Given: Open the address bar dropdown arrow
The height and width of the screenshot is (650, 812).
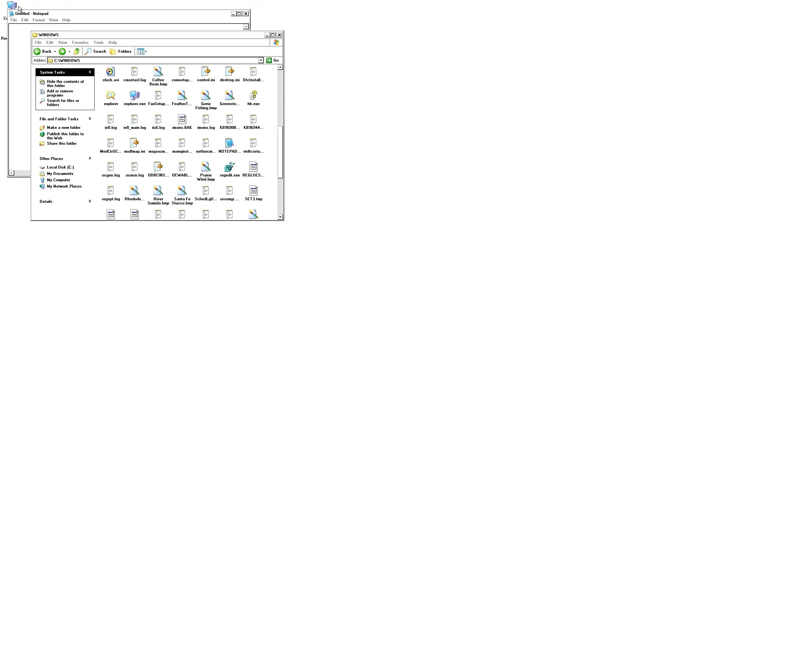Looking at the screenshot, I should [261, 60].
